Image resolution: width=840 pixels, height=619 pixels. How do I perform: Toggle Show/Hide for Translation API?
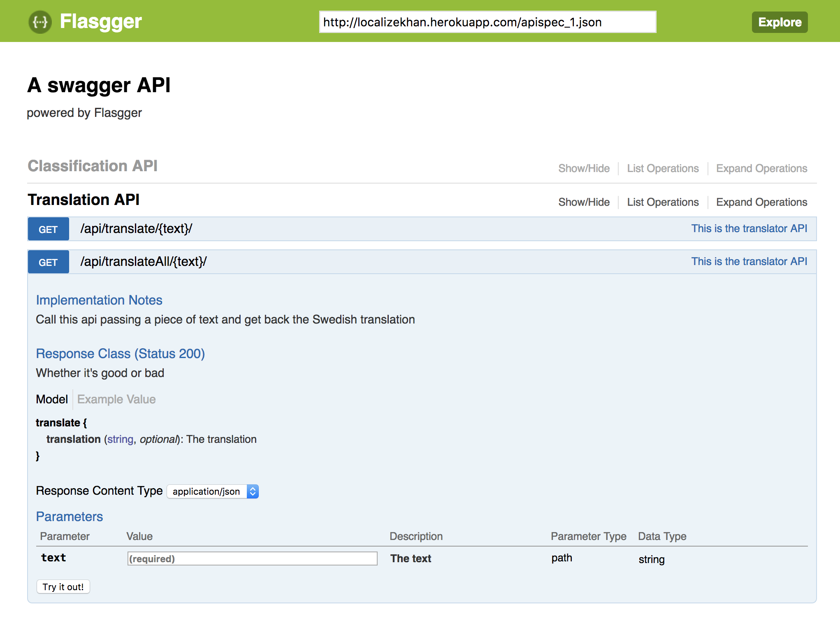point(583,202)
